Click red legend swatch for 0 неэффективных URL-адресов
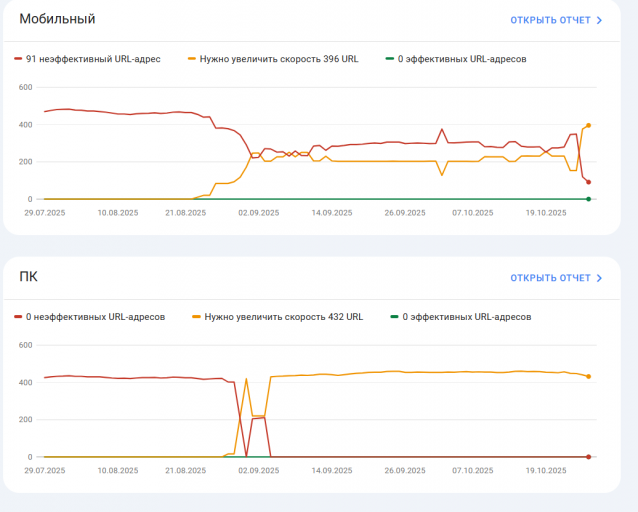Image resolution: width=638 pixels, height=512 pixels. (18, 317)
